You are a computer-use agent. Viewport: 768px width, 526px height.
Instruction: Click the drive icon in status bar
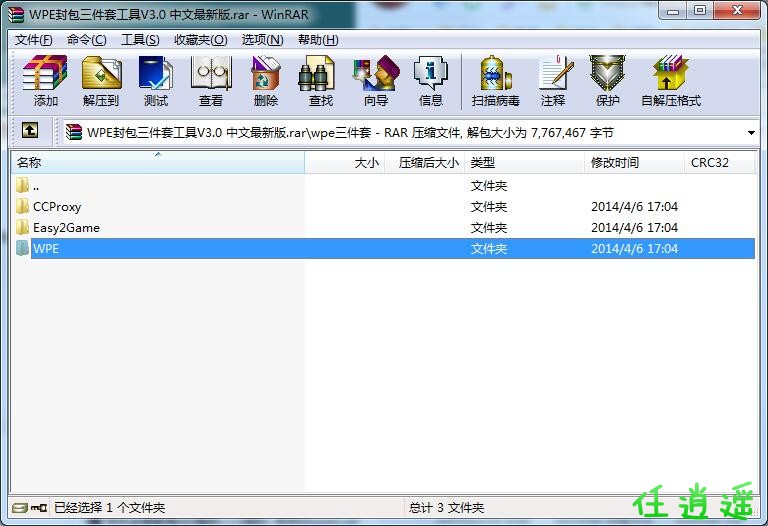click(20, 508)
